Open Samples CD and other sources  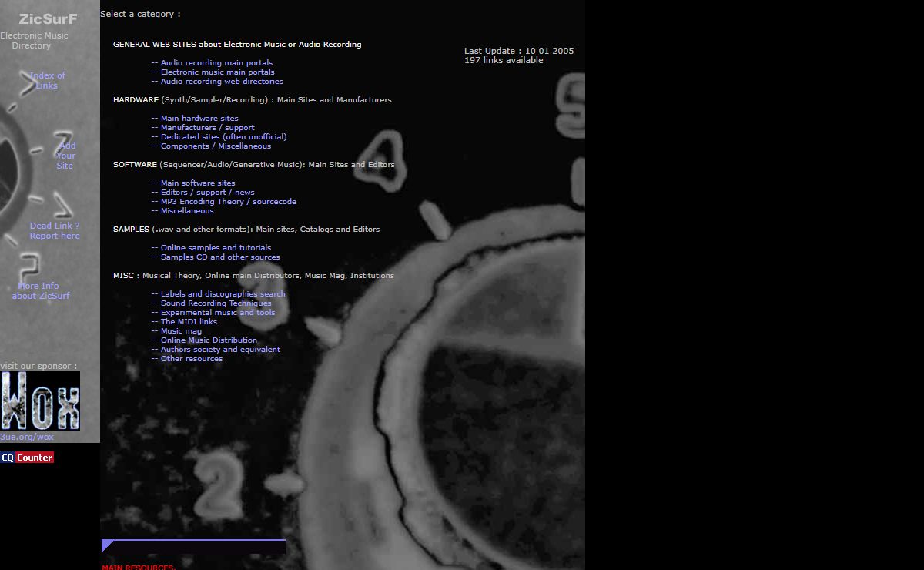220,257
